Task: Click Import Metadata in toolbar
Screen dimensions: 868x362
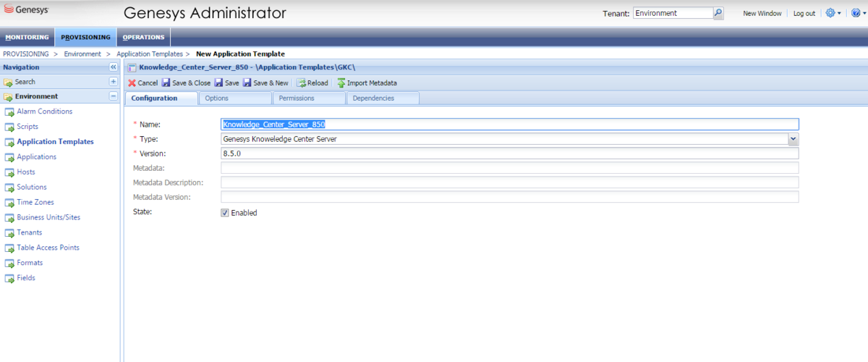Action: pos(367,83)
